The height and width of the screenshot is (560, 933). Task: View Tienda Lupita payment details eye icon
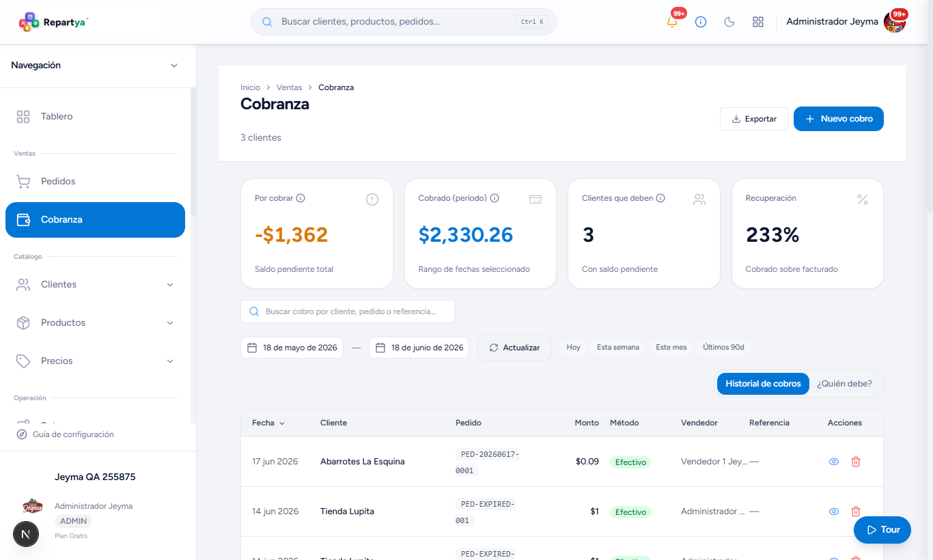[834, 512]
